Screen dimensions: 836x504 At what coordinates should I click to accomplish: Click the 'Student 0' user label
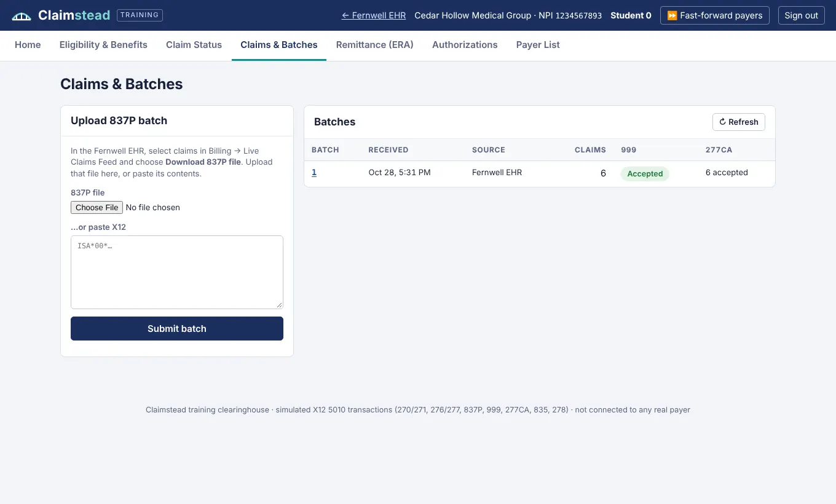click(x=631, y=15)
